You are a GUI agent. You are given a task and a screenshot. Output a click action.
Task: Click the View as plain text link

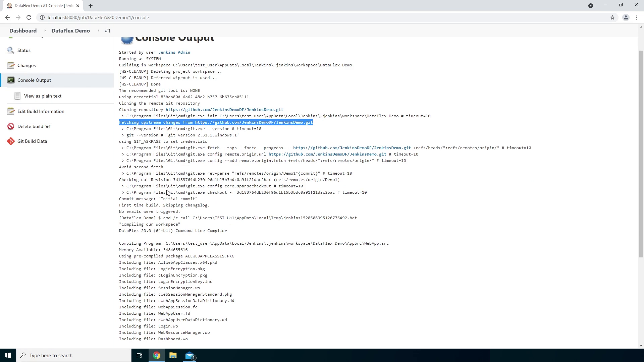[x=43, y=96]
